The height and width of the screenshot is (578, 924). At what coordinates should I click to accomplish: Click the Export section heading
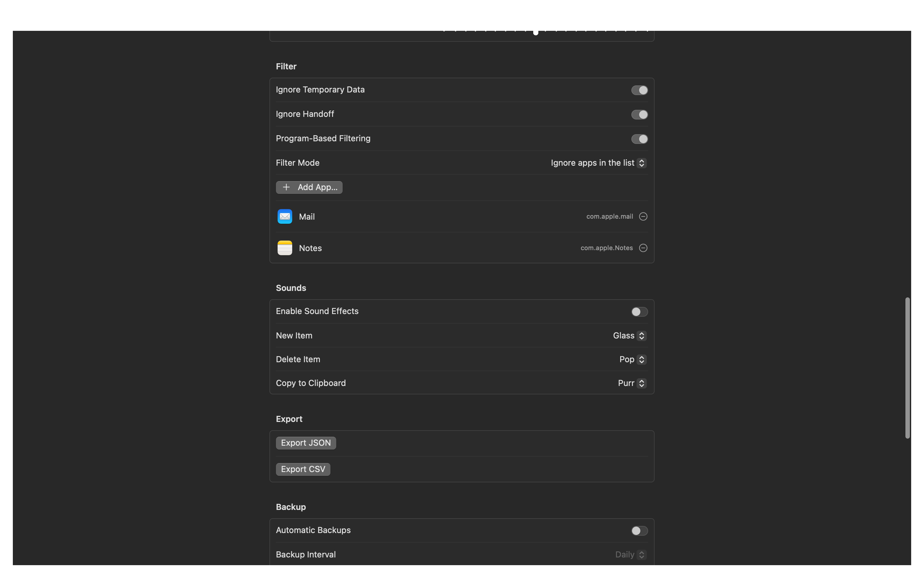point(289,419)
